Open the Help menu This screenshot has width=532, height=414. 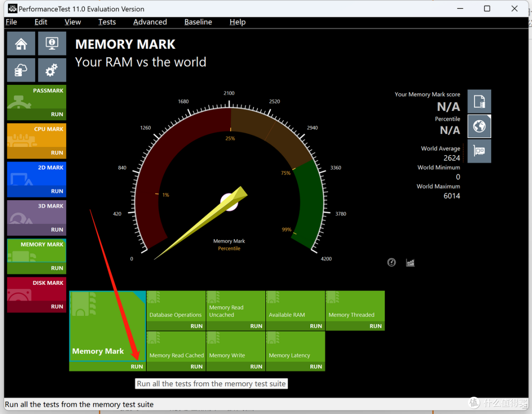coord(237,22)
